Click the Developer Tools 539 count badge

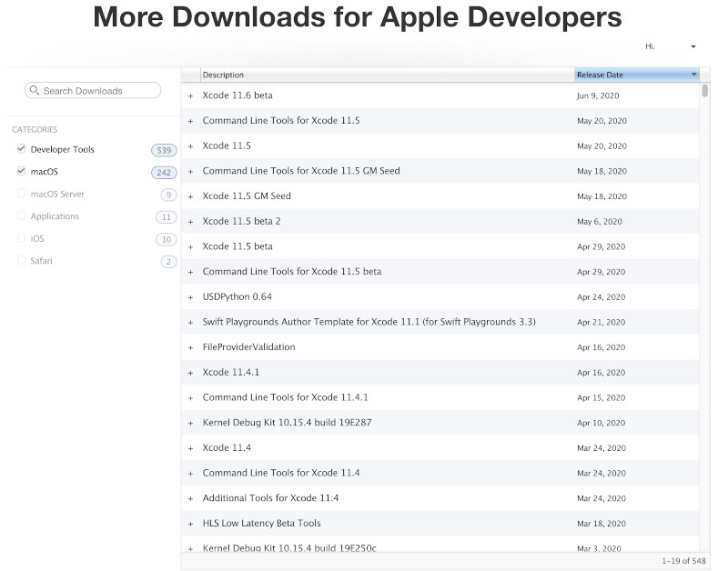pyautogui.click(x=164, y=149)
